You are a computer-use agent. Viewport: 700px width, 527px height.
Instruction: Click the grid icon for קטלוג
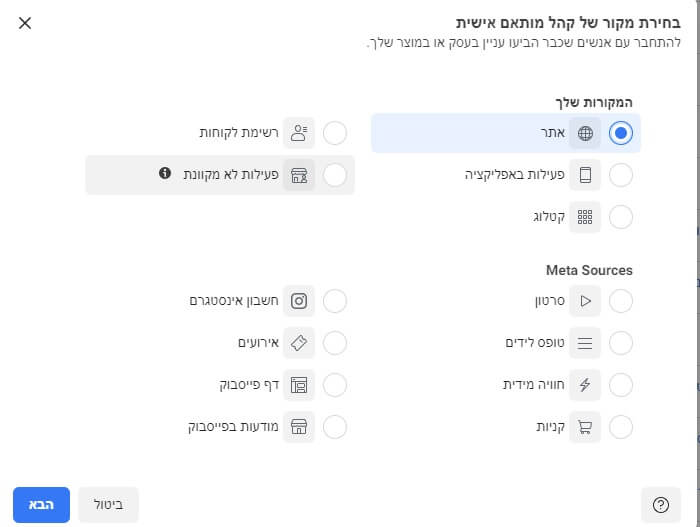click(x=585, y=217)
